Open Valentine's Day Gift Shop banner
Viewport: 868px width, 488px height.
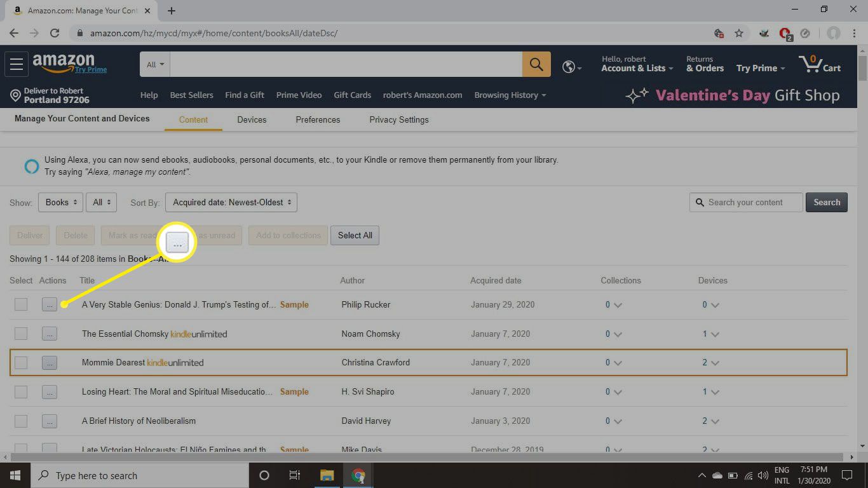733,95
